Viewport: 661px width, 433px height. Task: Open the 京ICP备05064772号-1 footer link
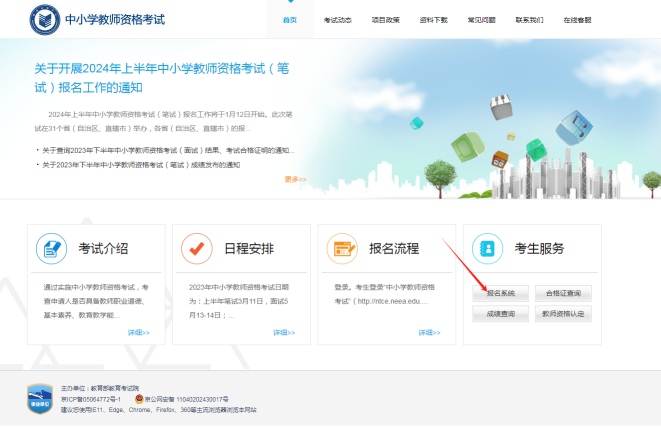click(91, 399)
